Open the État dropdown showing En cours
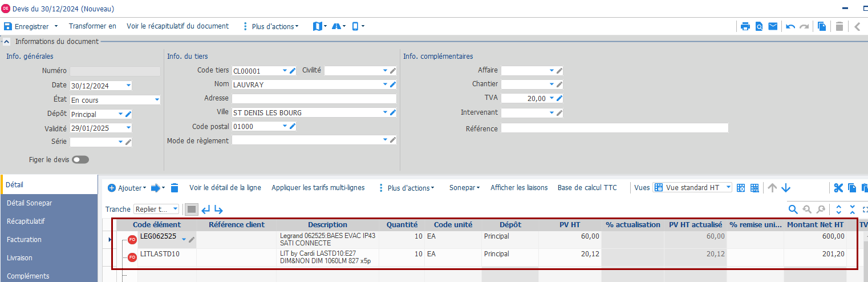Screen dimensions: 868x282 [157, 100]
